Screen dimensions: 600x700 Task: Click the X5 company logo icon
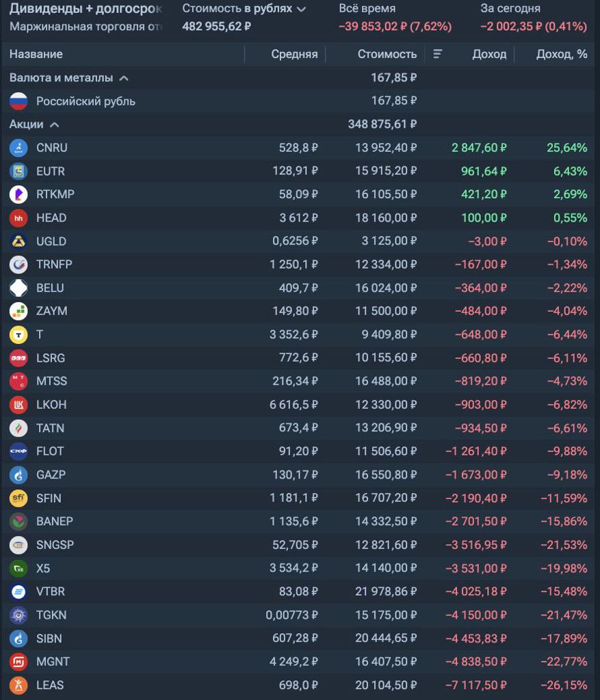coord(18,568)
